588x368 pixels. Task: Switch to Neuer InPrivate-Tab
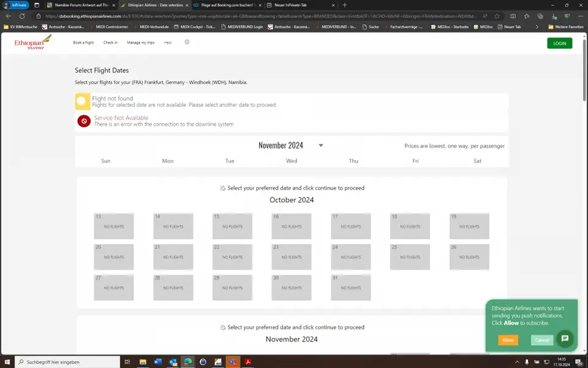300,5
